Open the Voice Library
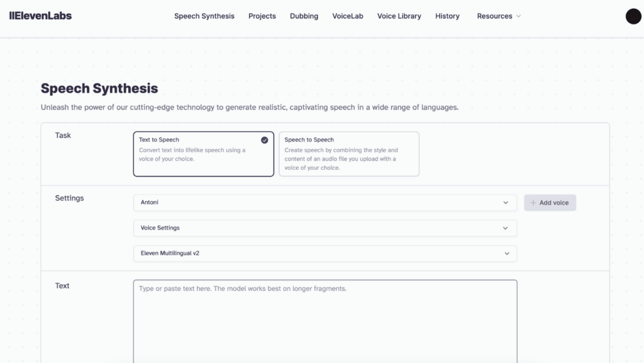Image resolution: width=644 pixels, height=363 pixels. pyautogui.click(x=399, y=16)
